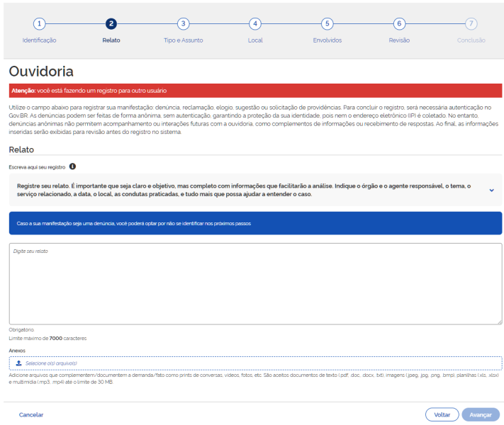This screenshot has width=504, height=425.
Task: Click the Revisão step label
Action: coord(399,40)
